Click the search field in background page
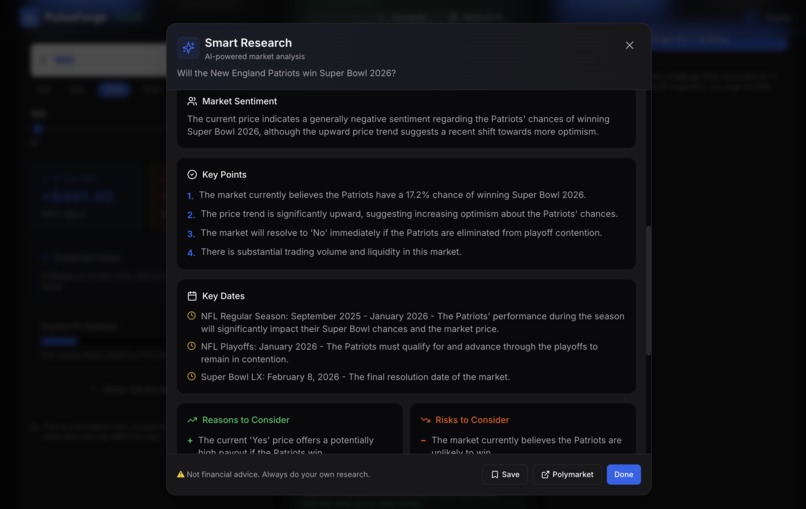806x509 pixels. 98,60
